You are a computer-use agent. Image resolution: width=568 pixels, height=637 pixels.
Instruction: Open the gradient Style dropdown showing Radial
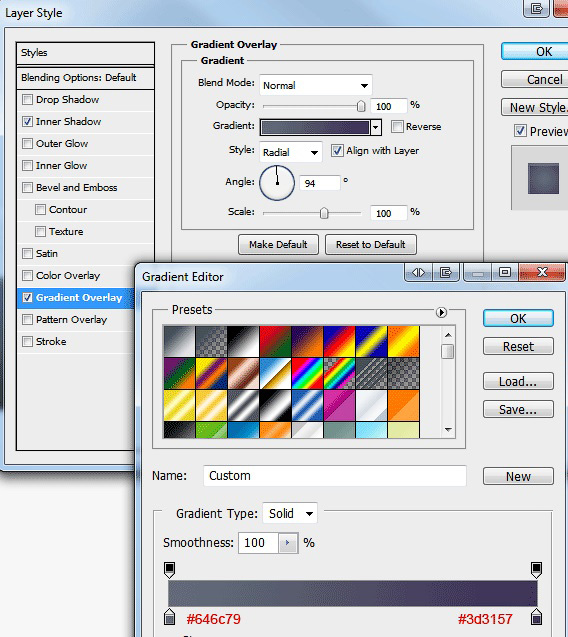[x=291, y=152]
